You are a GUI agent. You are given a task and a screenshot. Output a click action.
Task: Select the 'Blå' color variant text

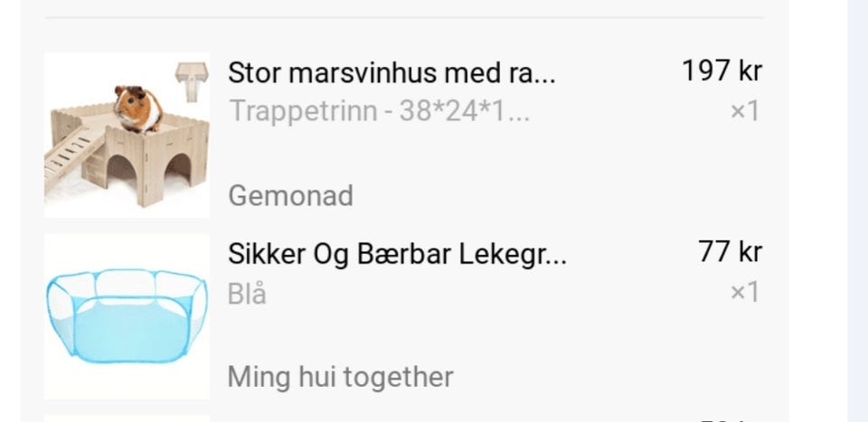(x=247, y=294)
